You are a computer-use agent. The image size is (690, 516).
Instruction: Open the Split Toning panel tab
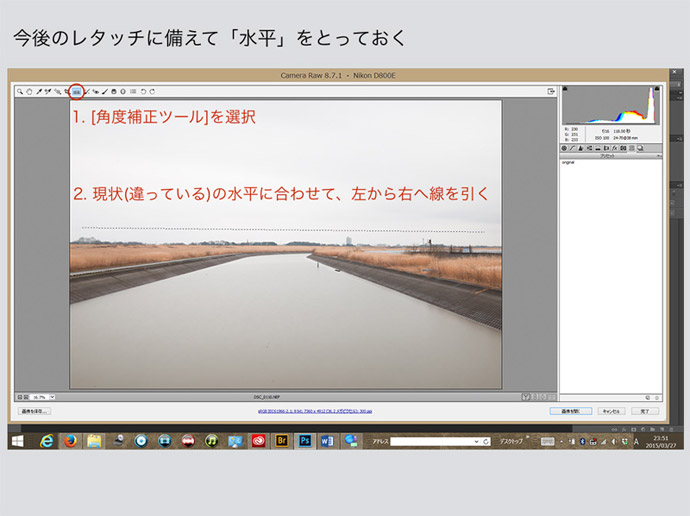598,148
